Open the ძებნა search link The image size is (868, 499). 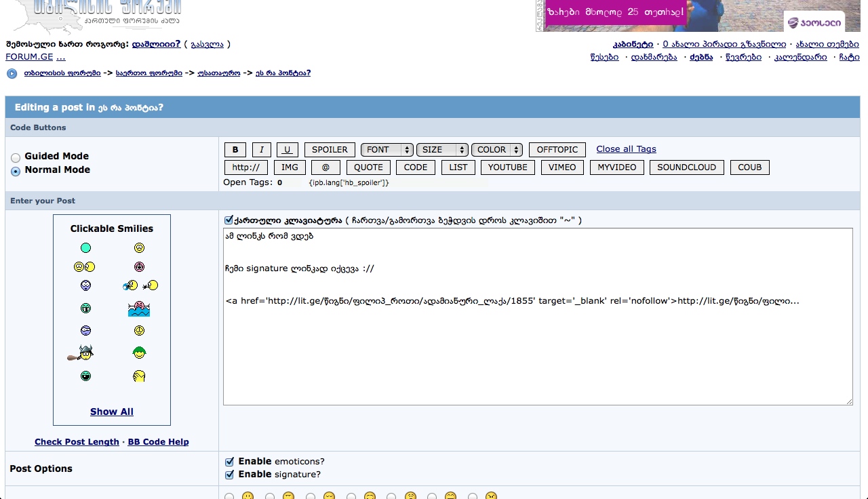701,57
